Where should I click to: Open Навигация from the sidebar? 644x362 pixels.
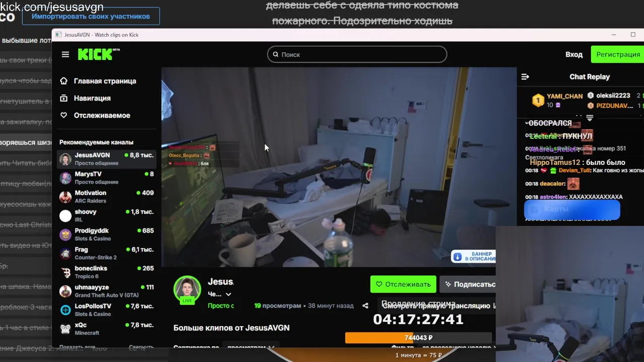click(92, 98)
